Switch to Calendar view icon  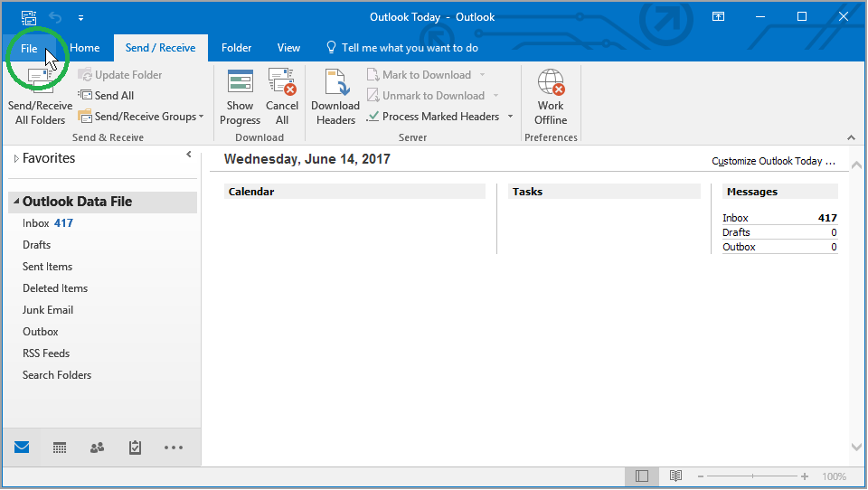pos(60,448)
